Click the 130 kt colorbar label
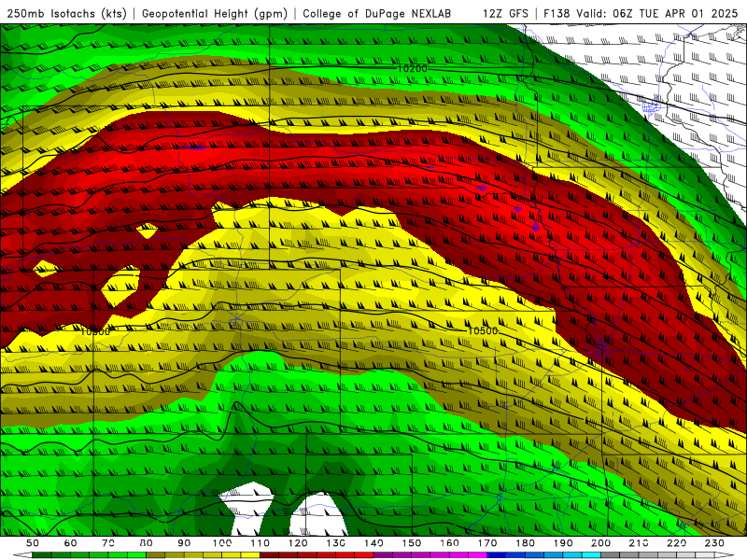Image resolution: width=747 pixels, height=560 pixels. point(335,543)
